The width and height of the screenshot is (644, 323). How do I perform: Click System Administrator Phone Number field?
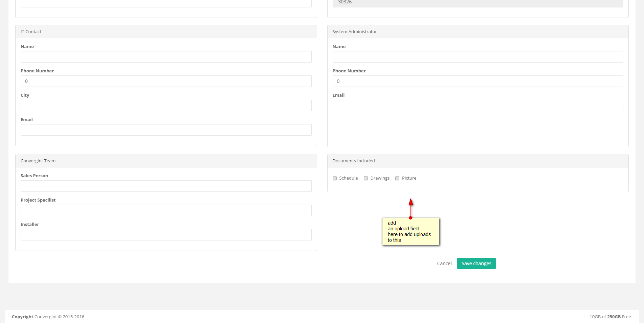pyautogui.click(x=478, y=81)
